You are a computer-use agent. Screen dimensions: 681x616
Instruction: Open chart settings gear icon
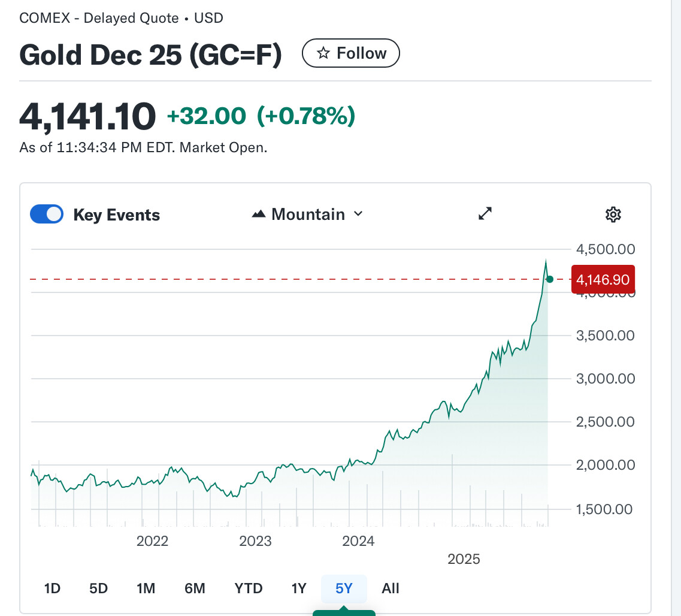613,215
